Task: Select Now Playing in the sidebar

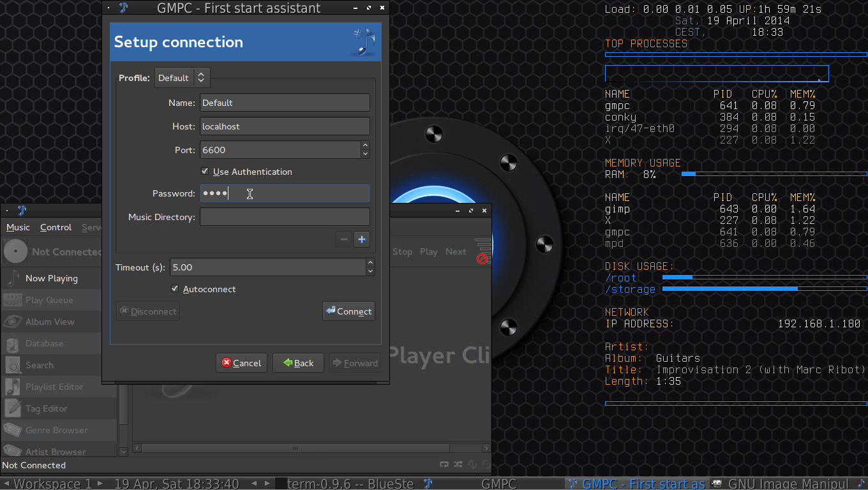Action: coord(52,278)
